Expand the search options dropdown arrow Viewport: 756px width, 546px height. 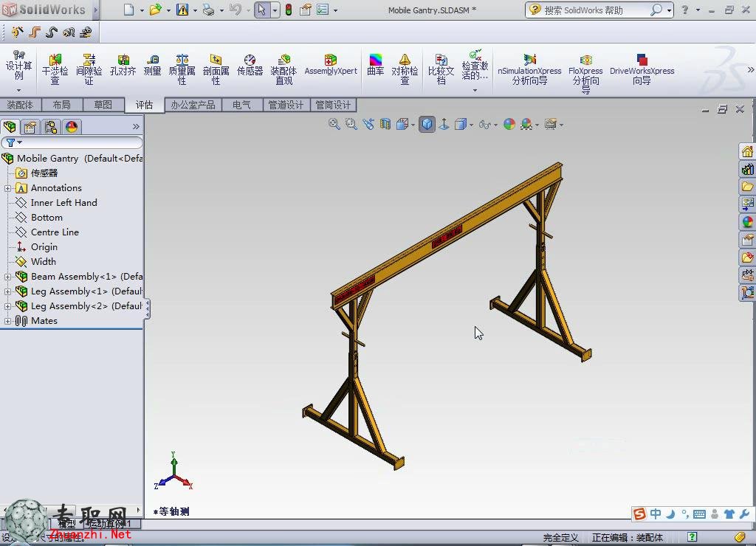pos(669,10)
